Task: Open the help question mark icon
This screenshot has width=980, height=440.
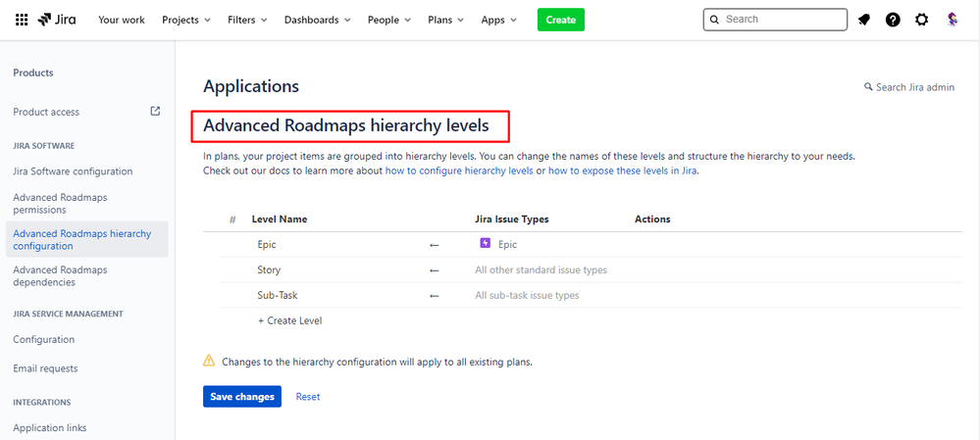Action: click(893, 20)
